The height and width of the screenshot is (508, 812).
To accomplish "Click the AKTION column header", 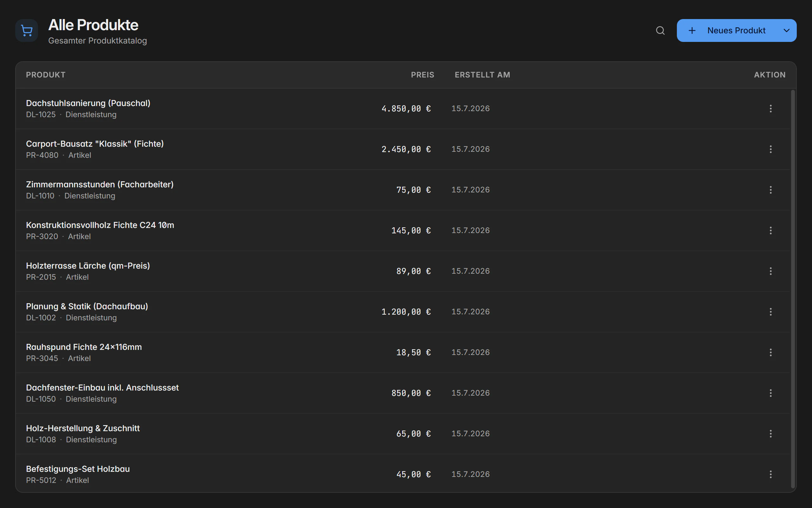I will pos(770,75).
